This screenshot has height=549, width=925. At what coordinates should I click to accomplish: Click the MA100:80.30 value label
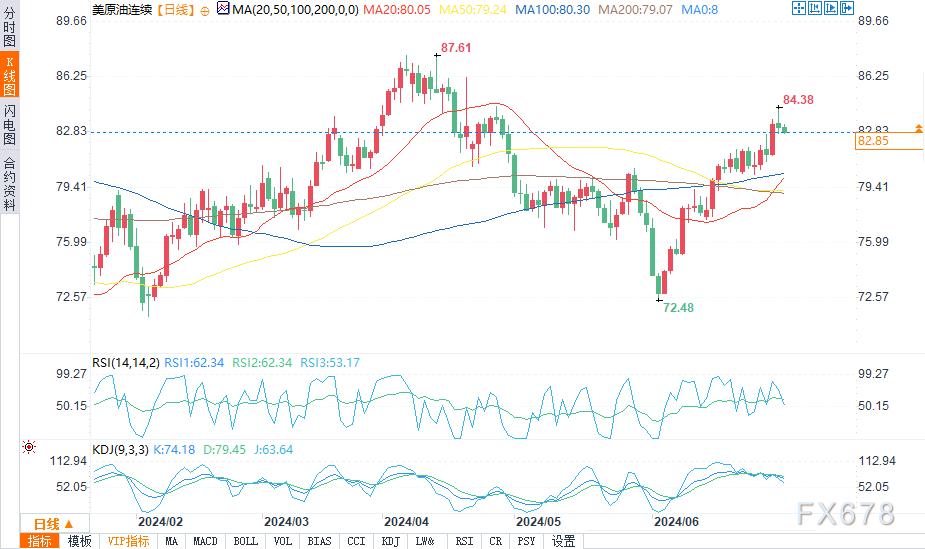pyautogui.click(x=552, y=9)
